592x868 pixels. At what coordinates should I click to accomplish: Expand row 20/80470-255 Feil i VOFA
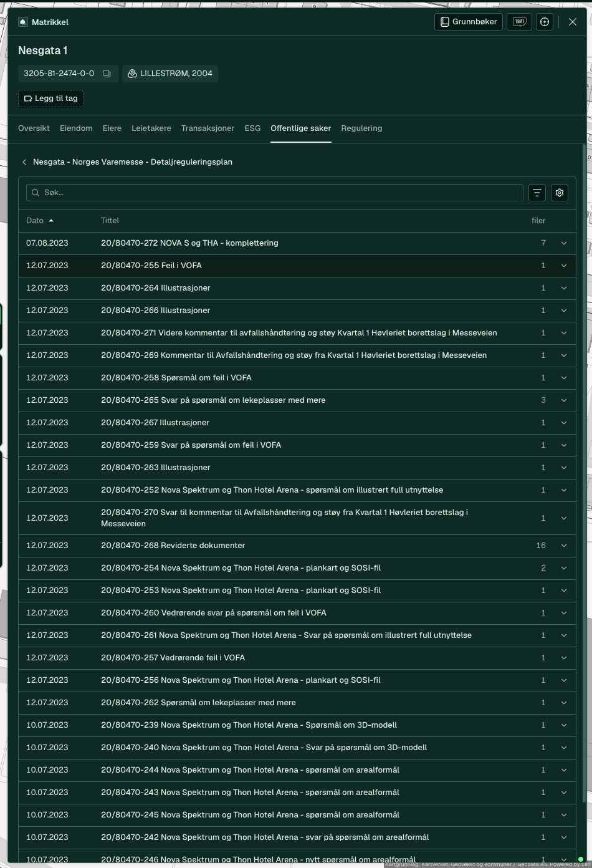tap(564, 266)
